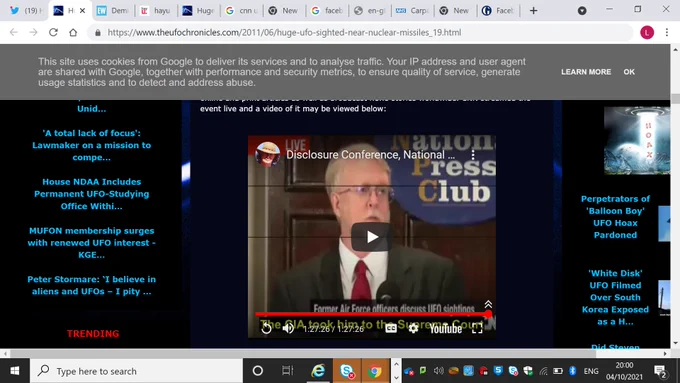Screen dimensions: 680x383
Task: Open 'White Disk UFO Filmed Over South Korea' article
Action: 615,298
